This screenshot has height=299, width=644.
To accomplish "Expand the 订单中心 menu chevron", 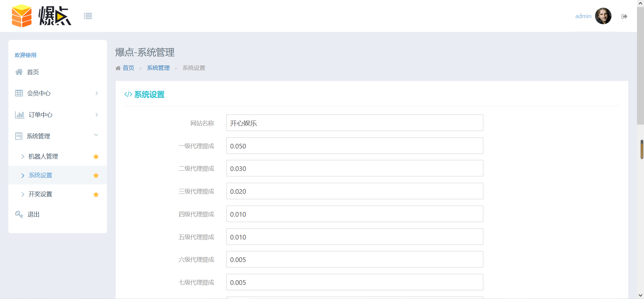I will point(97,115).
